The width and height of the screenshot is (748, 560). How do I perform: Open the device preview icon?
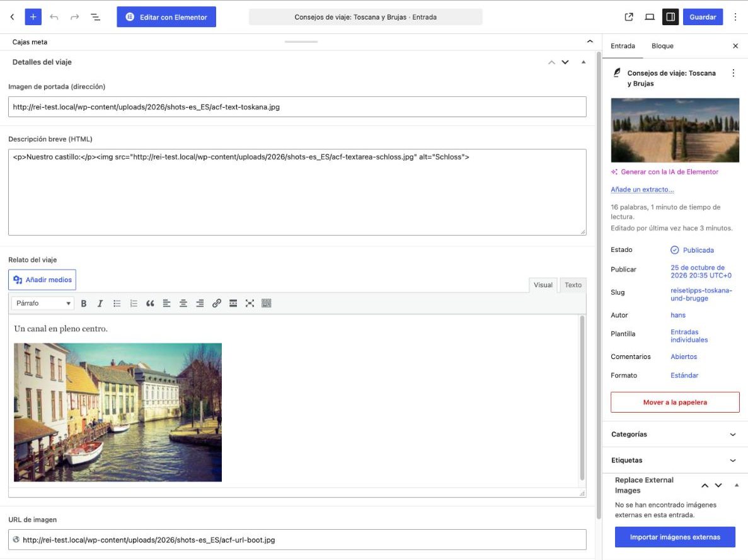(x=650, y=17)
